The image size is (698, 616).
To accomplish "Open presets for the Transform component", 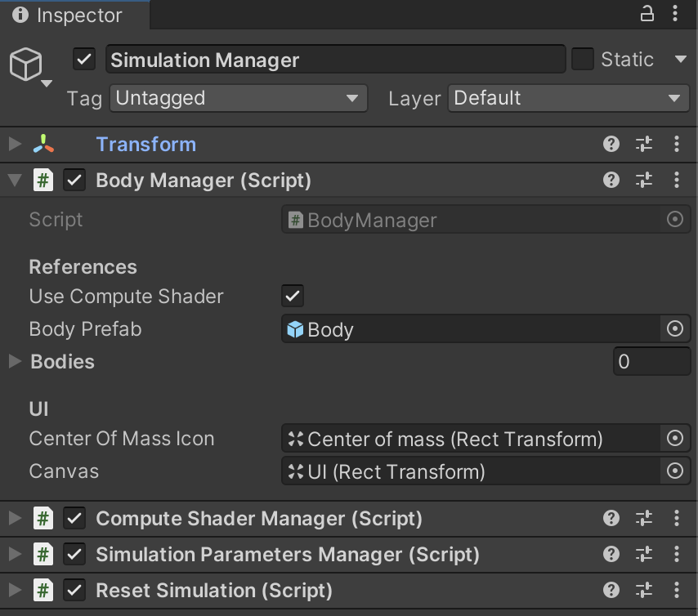I will pyautogui.click(x=644, y=144).
